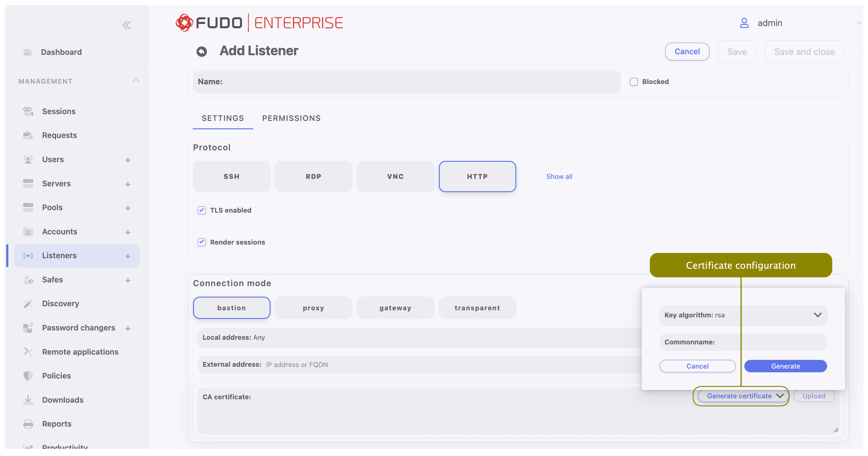Click the back arrow beside Add Listener
868x456 pixels.
[x=201, y=51]
